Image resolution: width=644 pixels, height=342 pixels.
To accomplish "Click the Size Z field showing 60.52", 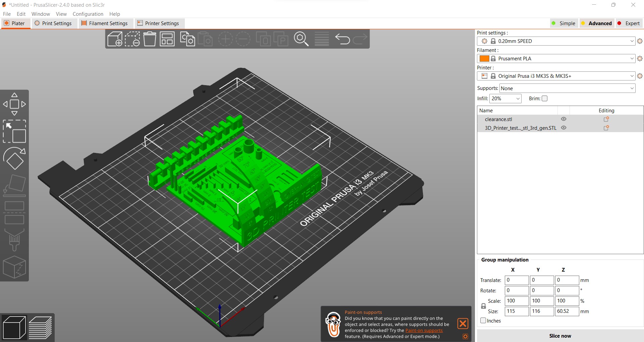I will tap(567, 311).
